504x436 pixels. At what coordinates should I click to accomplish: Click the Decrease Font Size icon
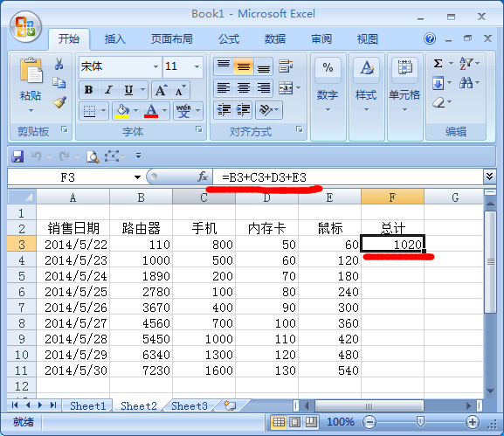180,90
